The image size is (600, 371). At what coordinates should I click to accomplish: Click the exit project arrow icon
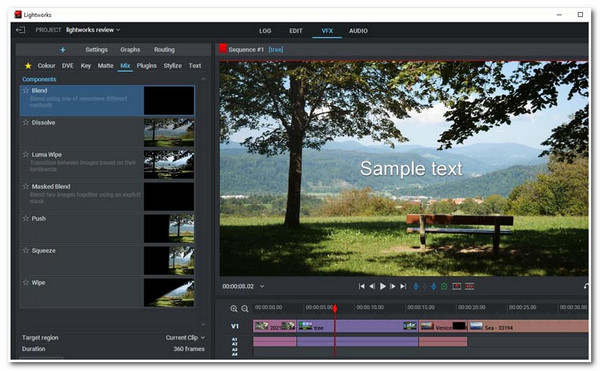[x=20, y=30]
